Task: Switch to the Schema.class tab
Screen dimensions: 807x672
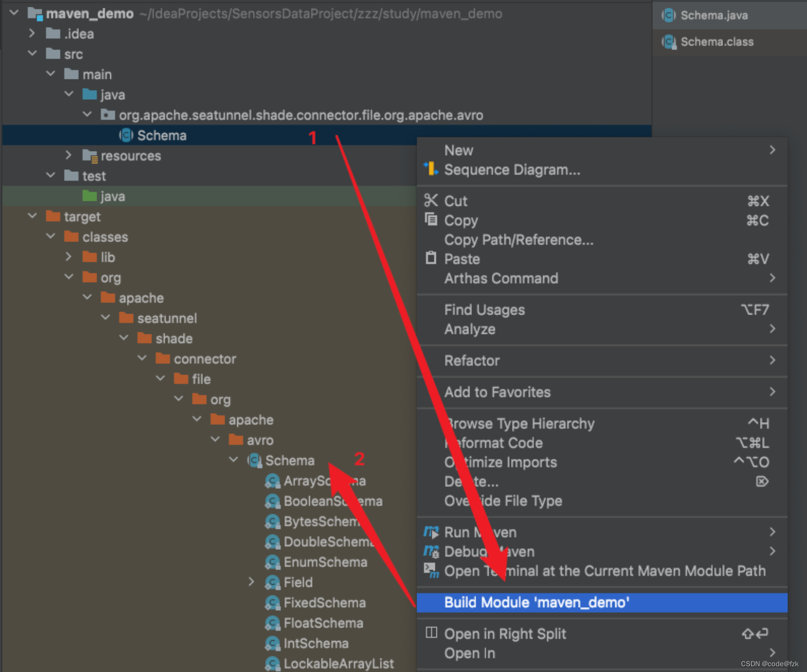Action: (730, 42)
